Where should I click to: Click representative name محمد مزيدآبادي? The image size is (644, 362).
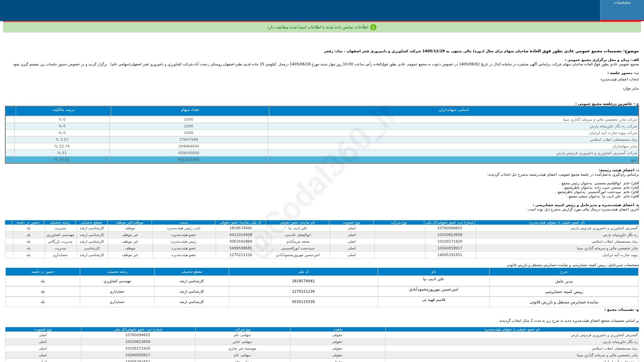298,242
